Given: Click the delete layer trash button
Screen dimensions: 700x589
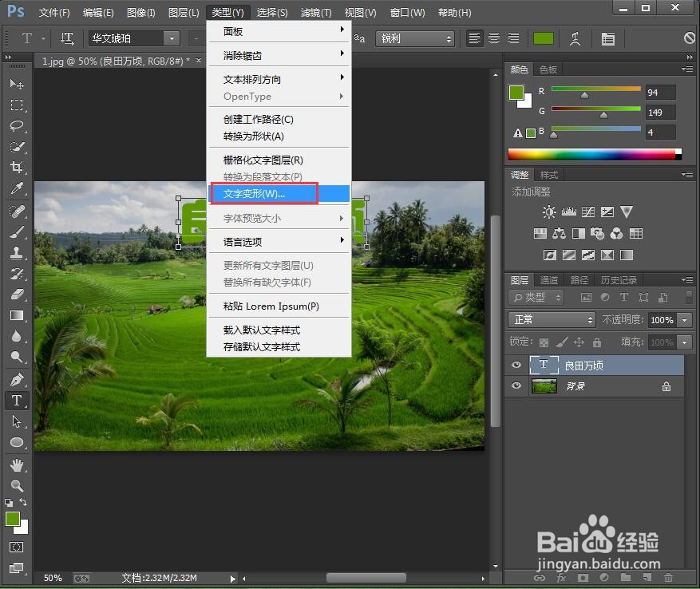Looking at the screenshot, I should pos(668,577).
